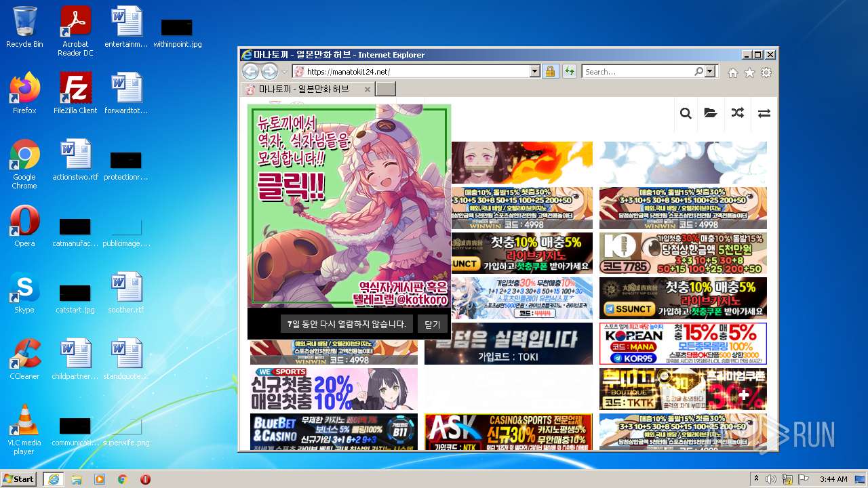This screenshot has height=488, width=868.
Task: Click in the IE Search box
Action: 637,71
